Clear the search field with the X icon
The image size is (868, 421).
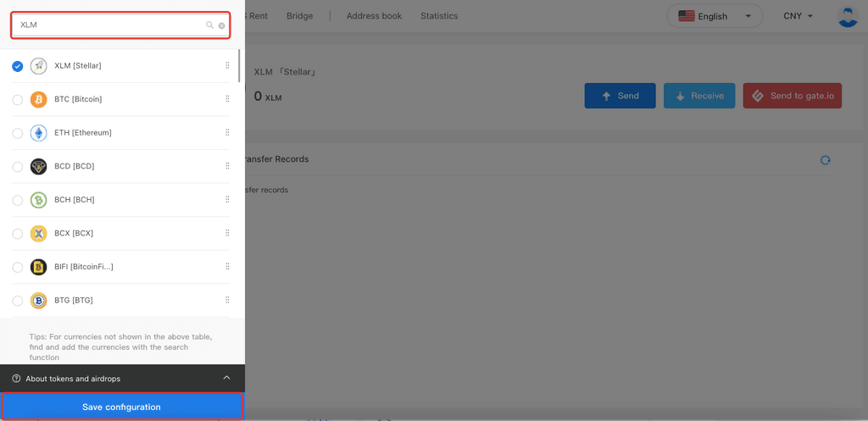tap(222, 25)
